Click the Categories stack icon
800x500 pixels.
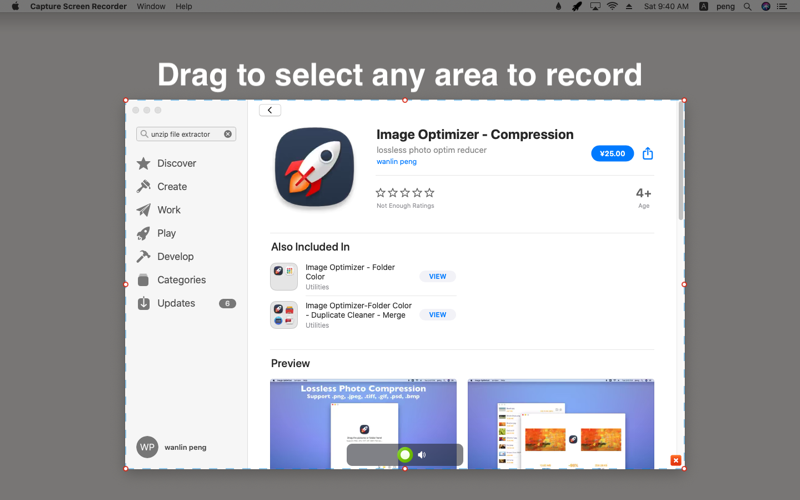[143, 280]
